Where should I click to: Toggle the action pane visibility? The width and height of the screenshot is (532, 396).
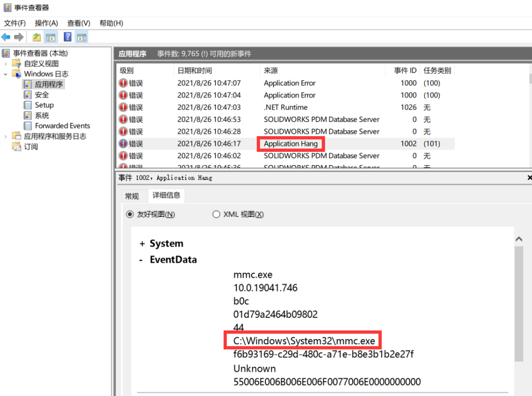[x=81, y=36]
